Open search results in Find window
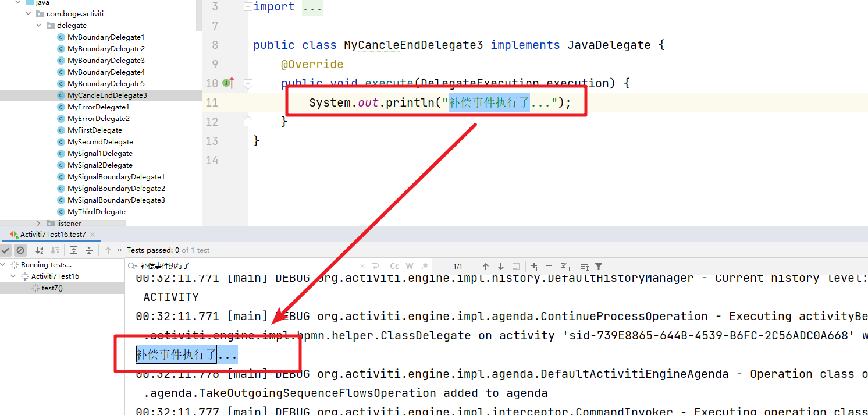This screenshot has width=868, height=415. [x=585, y=267]
